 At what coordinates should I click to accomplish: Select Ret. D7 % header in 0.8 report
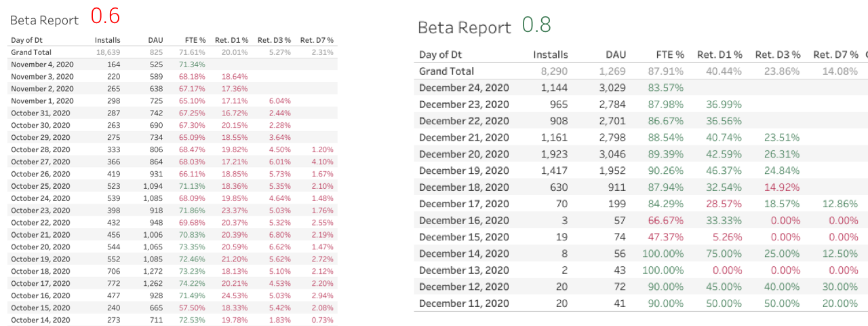pos(836,54)
